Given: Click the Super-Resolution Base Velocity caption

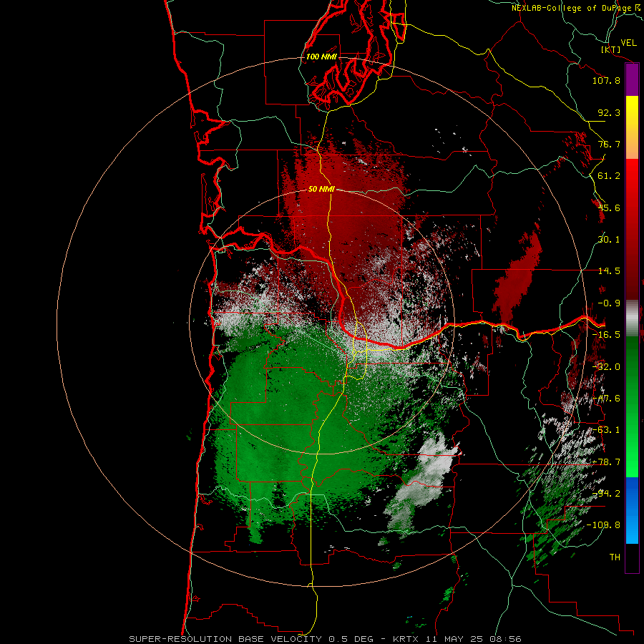Looking at the screenshot, I should (325, 639).
